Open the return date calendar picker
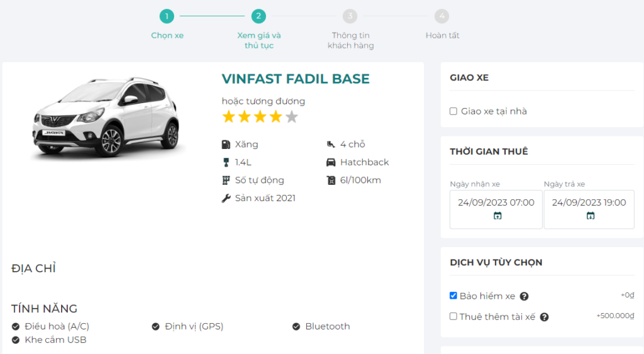The width and height of the screenshot is (644, 354). (x=590, y=216)
